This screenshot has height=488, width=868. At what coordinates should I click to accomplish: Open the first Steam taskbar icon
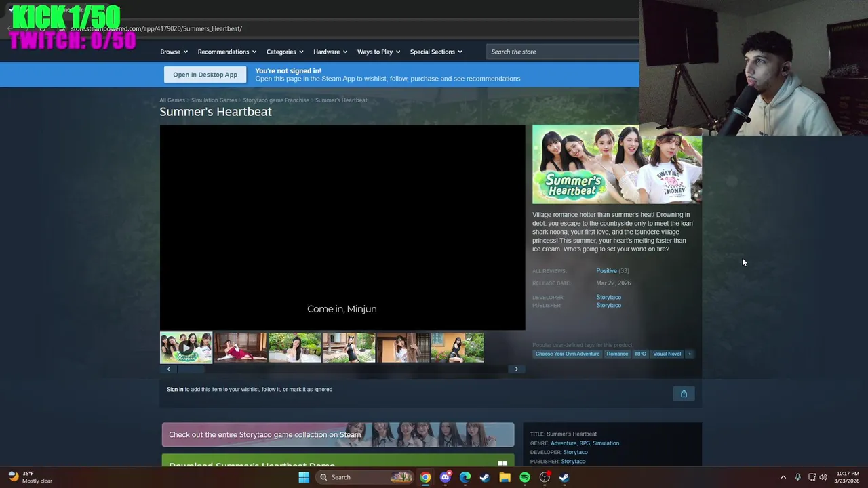point(485,477)
